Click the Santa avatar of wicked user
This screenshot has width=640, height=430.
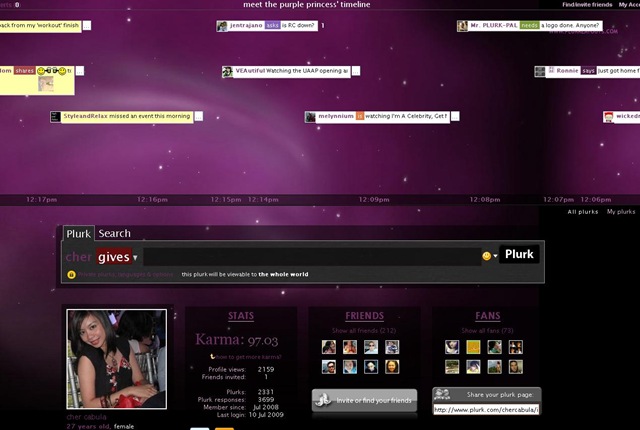(x=608, y=117)
